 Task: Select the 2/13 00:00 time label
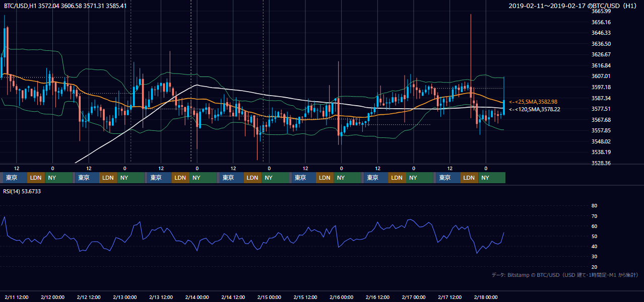coord(125,297)
